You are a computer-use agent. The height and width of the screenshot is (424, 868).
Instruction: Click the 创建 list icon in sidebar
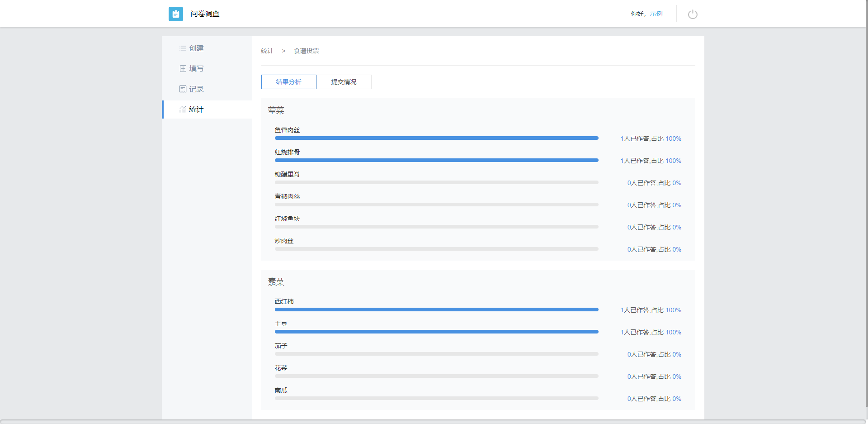183,48
